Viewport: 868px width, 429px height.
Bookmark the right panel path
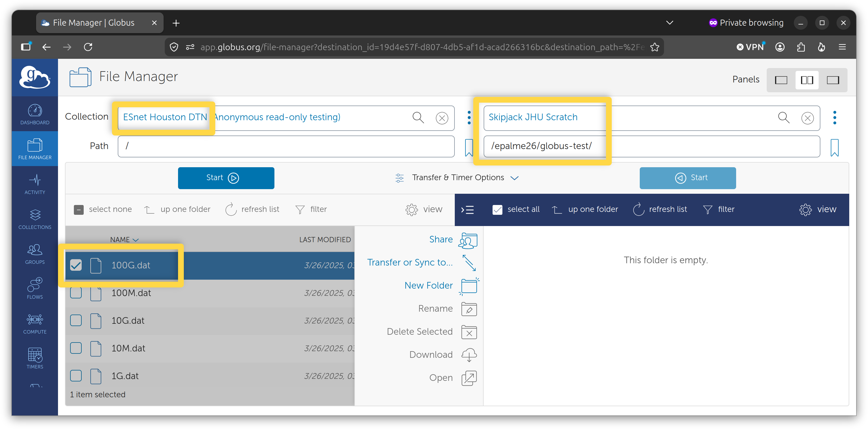click(x=834, y=148)
